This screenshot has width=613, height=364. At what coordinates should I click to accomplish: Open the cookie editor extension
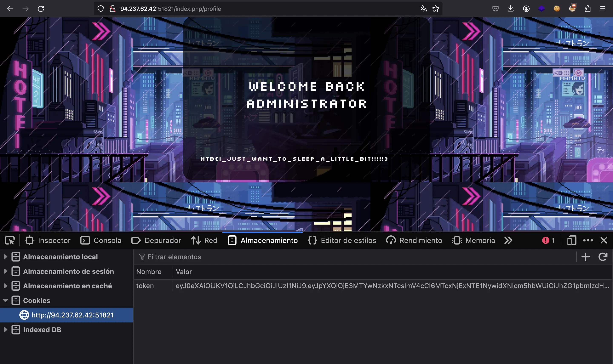click(x=557, y=9)
